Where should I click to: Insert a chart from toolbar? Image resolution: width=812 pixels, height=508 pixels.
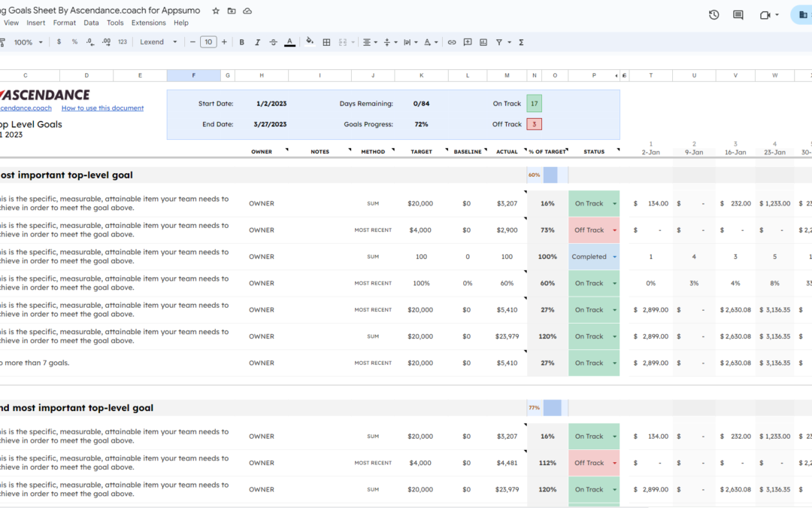483,42
